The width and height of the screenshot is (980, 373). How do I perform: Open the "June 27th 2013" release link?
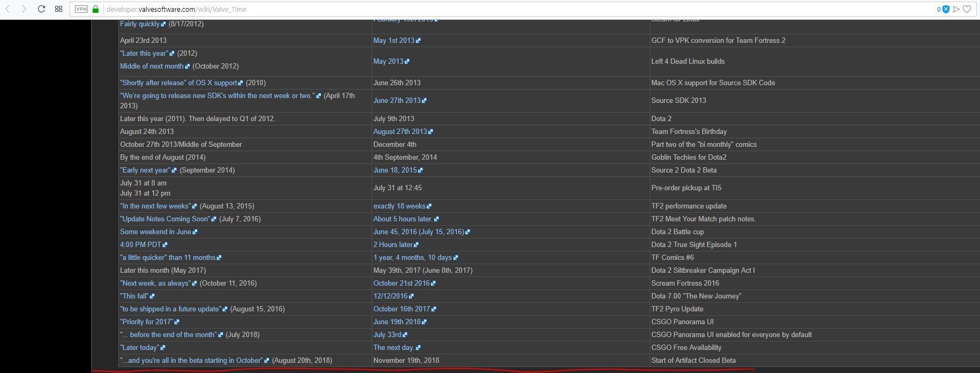point(397,101)
